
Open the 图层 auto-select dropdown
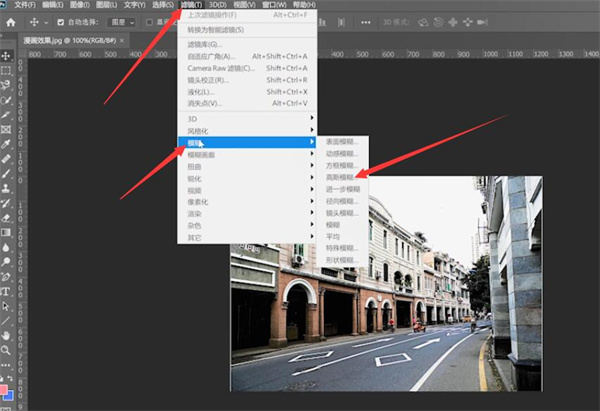[x=121, y=22]
